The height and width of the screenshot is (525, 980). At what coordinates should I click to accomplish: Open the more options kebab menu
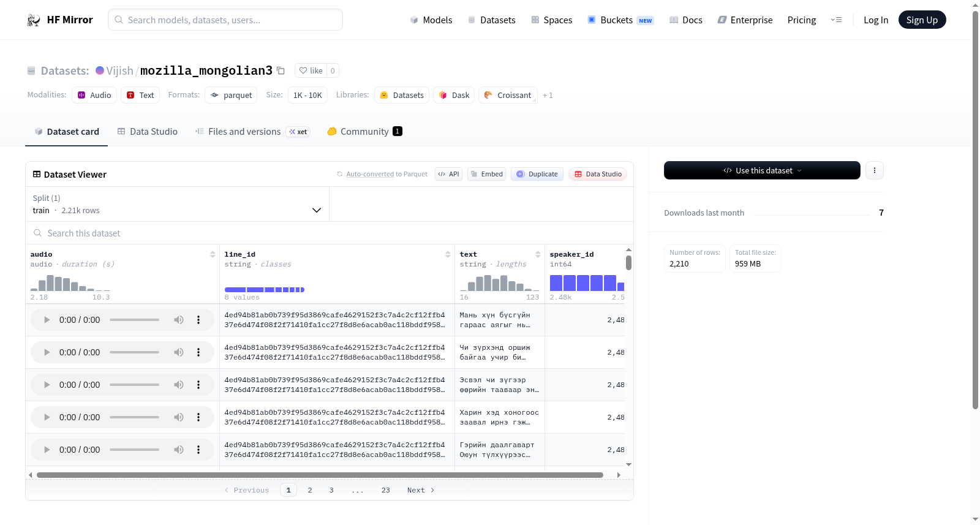(875, 170)
